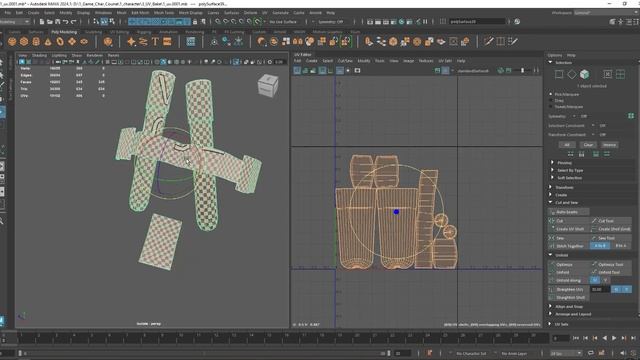
Task: Click the new scene icon in status line
Action: pyautogui.click(x=42, y=21)
